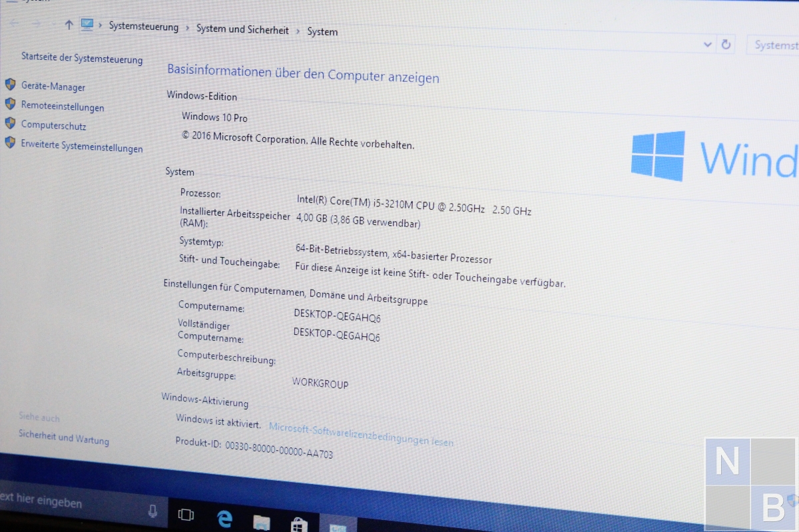The image size is (799, 532).
Task: Focus the Control Panel search field
Action: pos(773,45)
